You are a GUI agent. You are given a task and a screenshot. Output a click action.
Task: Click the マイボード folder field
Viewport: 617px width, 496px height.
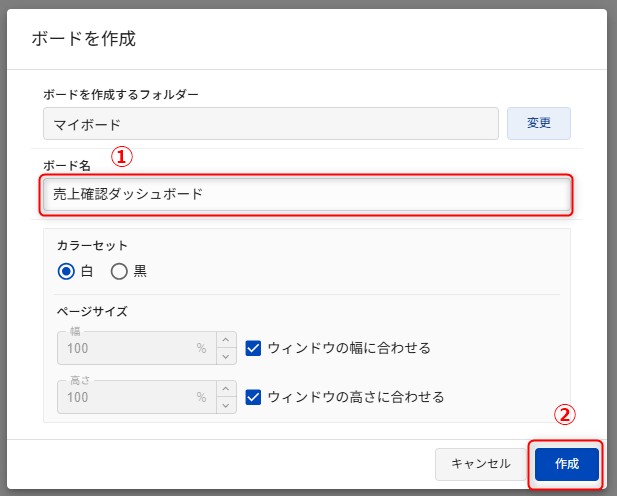(x=270, y=124)
